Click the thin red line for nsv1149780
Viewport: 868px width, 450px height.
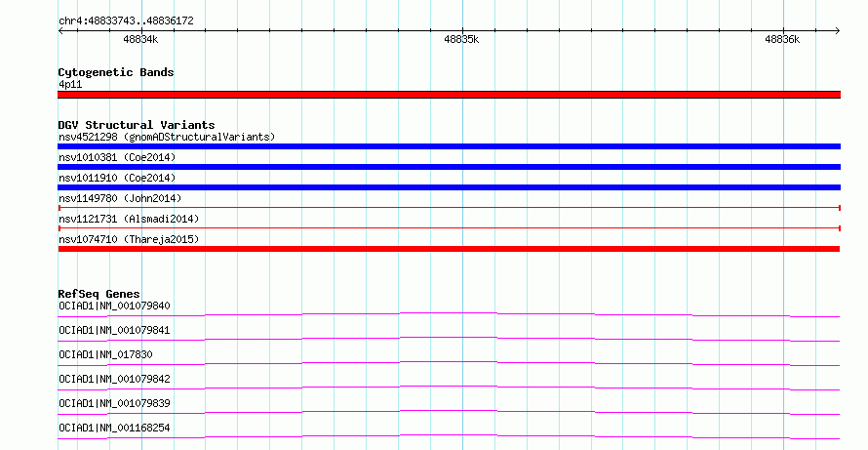pyautogui.click(x=449, y=208)
